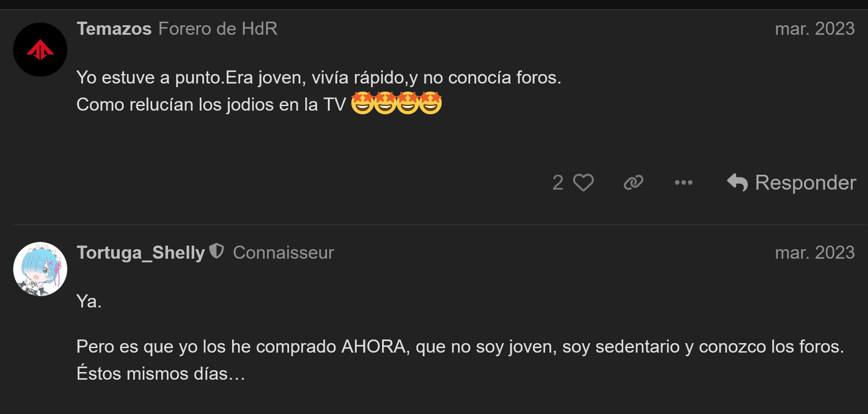Click the second star-eyes emoji in the post
Viewport: 868px width, 414px height.
pyautogui.click(x=385, y=103)
